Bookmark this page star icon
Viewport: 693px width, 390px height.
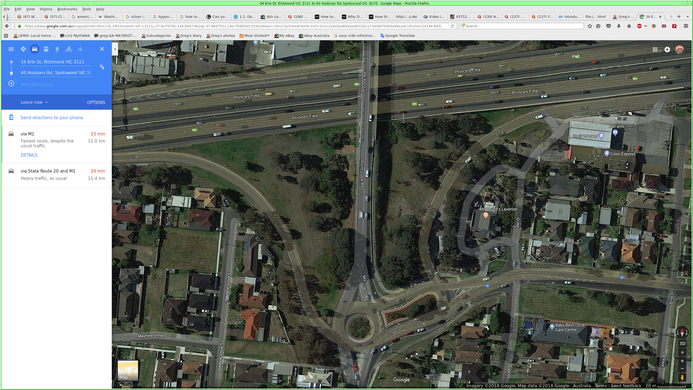(590, 26)
